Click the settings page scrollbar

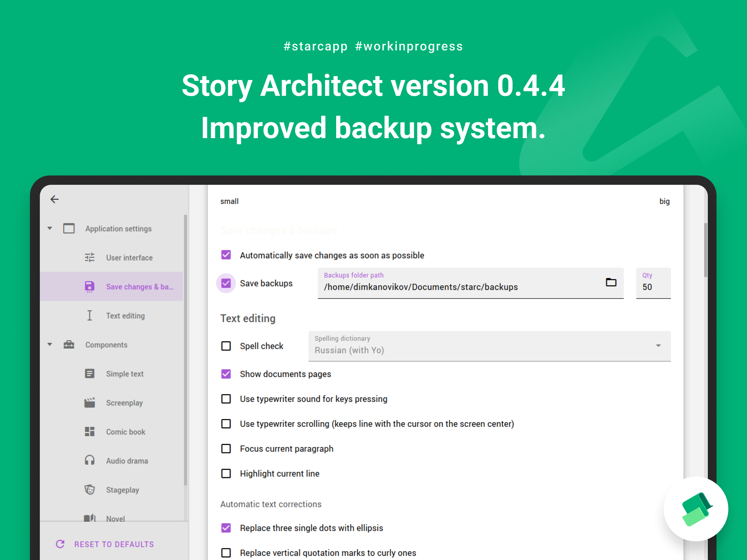[x=706, y=250]
